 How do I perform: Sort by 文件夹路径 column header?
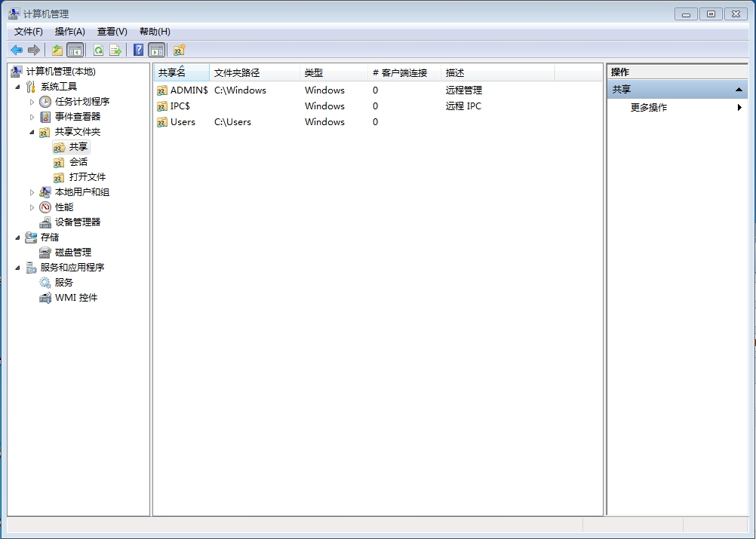[254, 72]
